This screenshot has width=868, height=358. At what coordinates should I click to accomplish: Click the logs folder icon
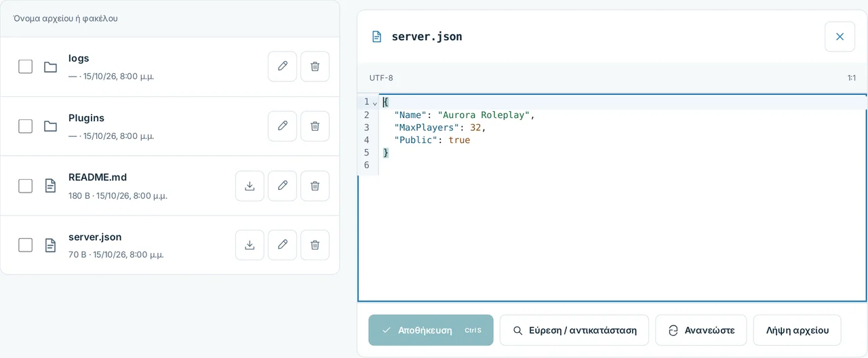[50, 66]
